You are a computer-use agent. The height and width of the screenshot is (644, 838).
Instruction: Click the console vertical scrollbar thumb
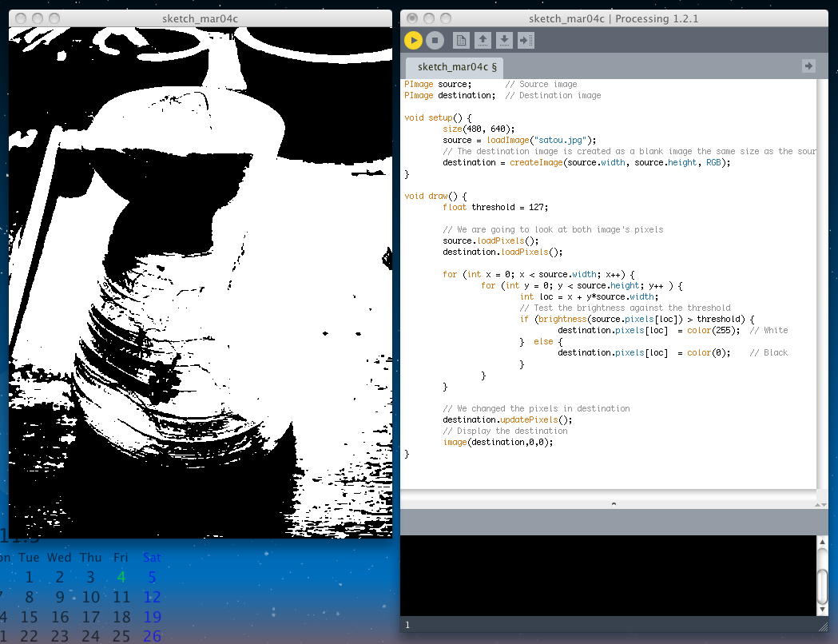tap(822, 587)
